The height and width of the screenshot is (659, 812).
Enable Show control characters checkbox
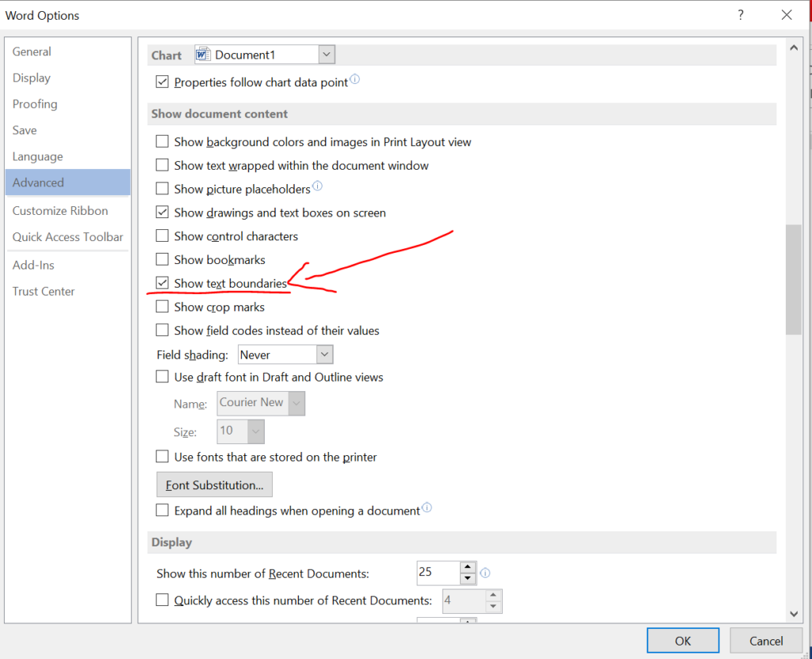(162, 236)
